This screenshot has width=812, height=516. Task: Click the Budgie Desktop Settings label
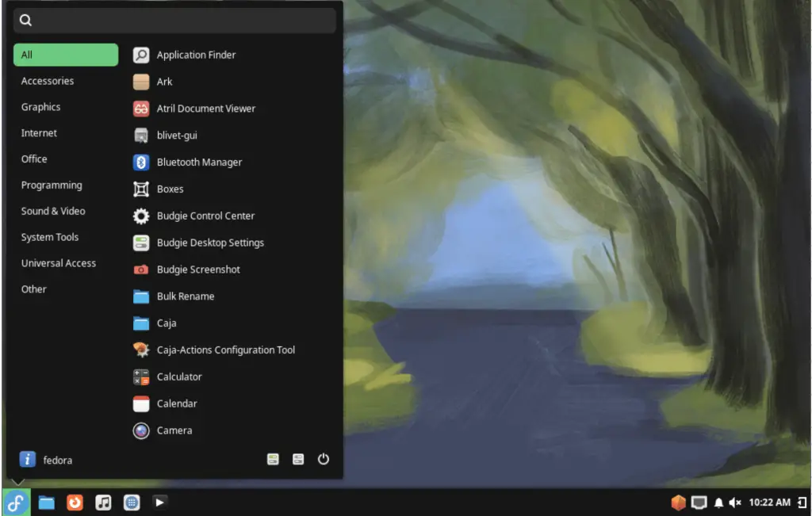210,243
